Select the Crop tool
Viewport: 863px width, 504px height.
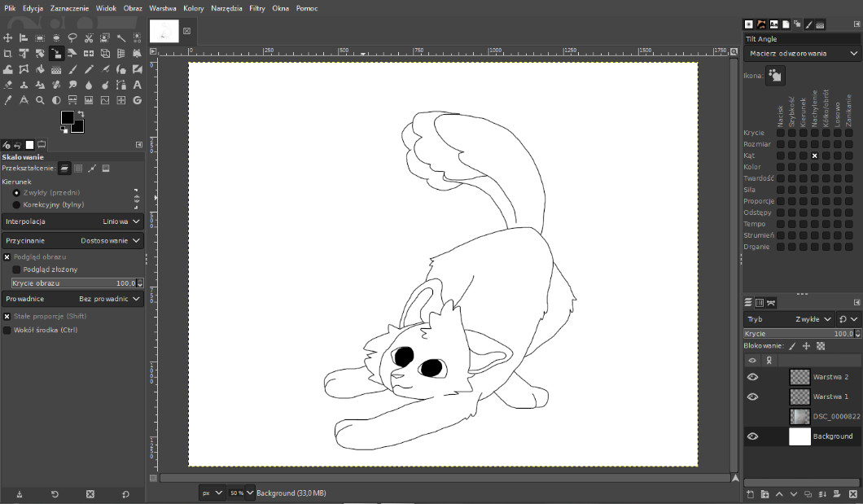(7, 54)
